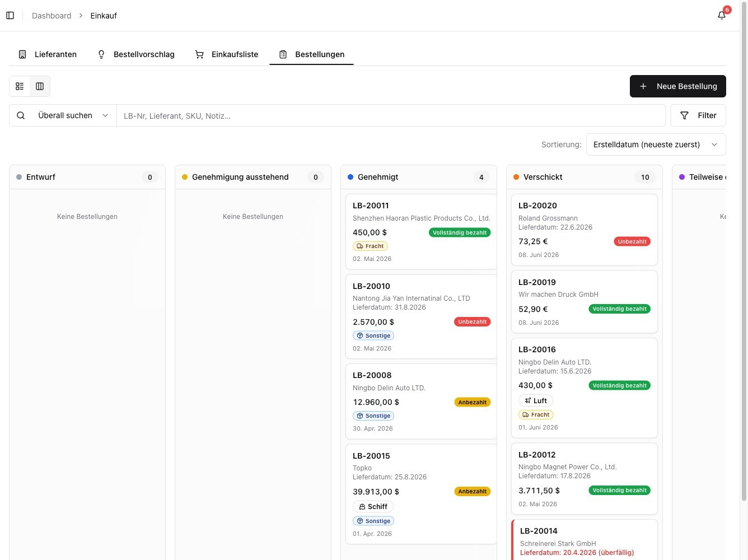Image resolution: width=748 pixels, height=560 pixels.
Task: Click the Genehmigt column header
Action: click(419, 177)
